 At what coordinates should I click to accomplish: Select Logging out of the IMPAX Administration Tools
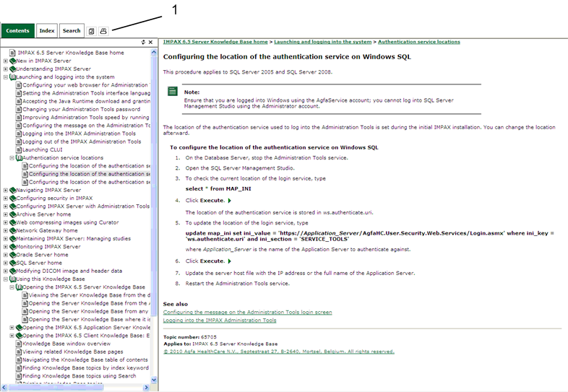coord(82,141)
